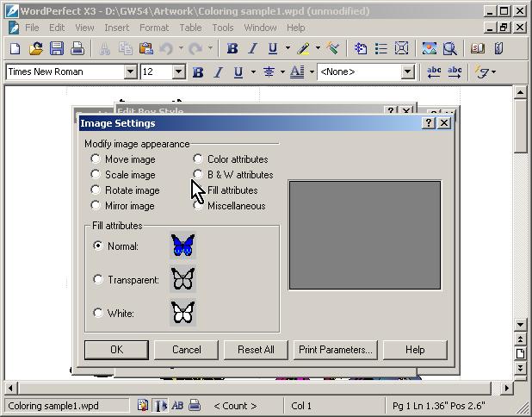Click the Transparent butterfly fill sample

182,279
